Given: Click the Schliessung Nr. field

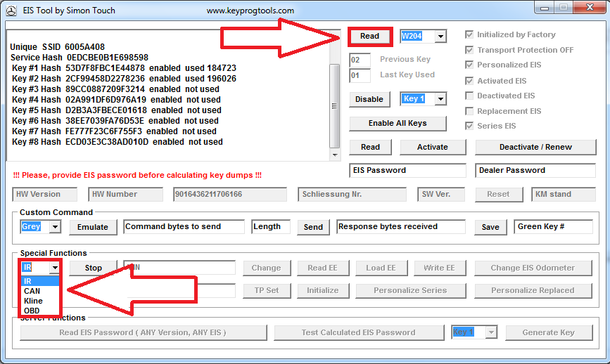Looking at the screenshot, I should pyautogui.click(x=352, y=194).
